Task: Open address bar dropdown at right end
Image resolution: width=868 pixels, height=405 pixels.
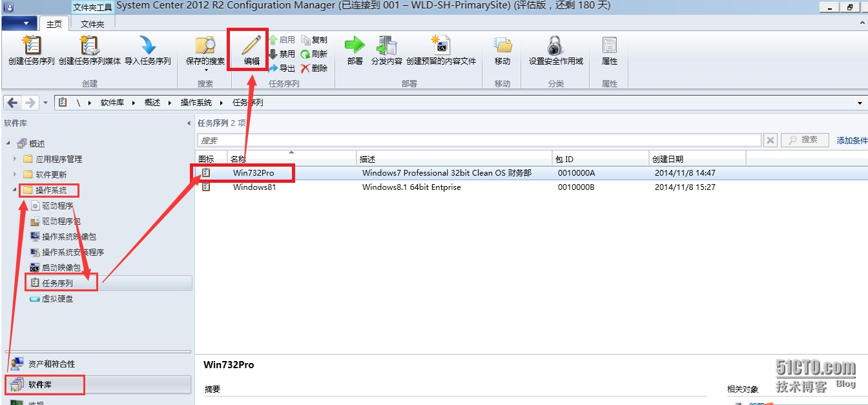Action: pyautogui.click(x=860, y=103)
